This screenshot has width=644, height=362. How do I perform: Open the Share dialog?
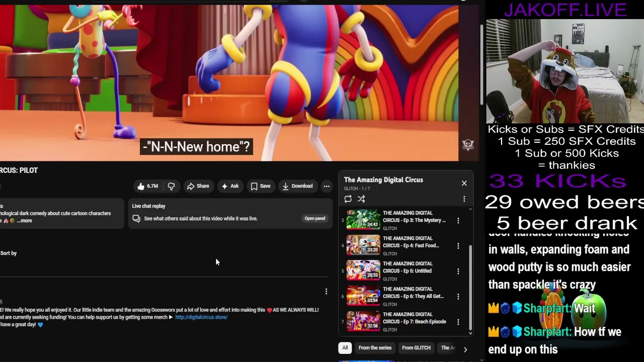(198, 186)
